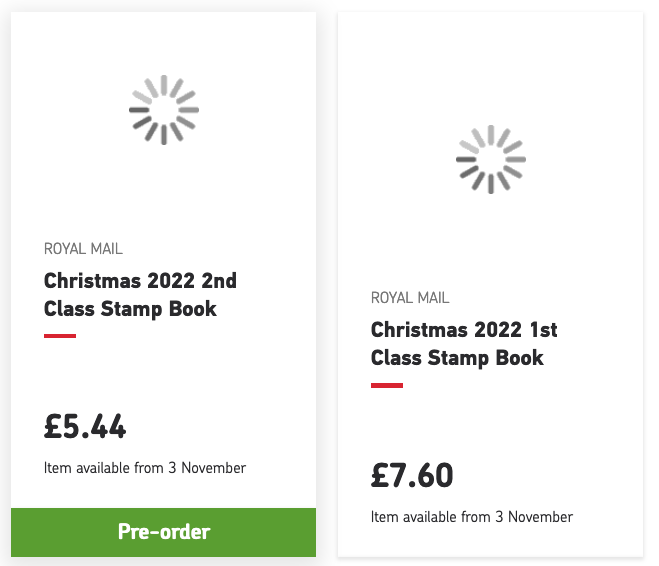659x566 pixels.
Task: Click the red divider under the 1st Class title
Action: [x=387, y=385]
